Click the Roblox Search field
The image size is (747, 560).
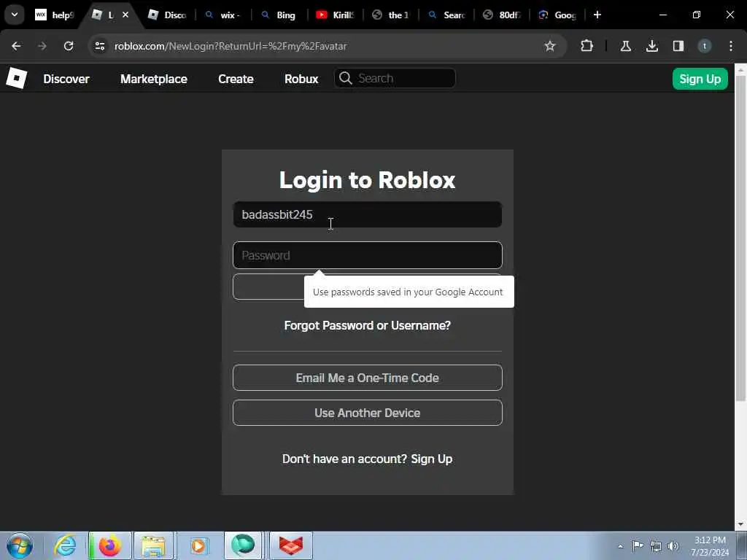395,78
